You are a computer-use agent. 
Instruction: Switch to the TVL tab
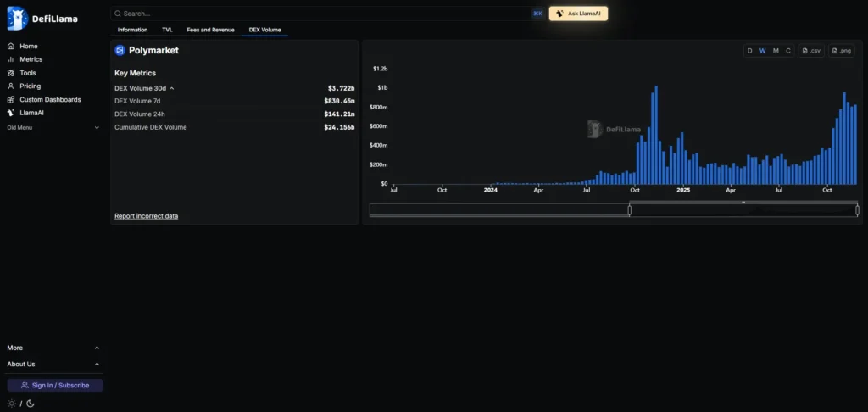[167, 30]
